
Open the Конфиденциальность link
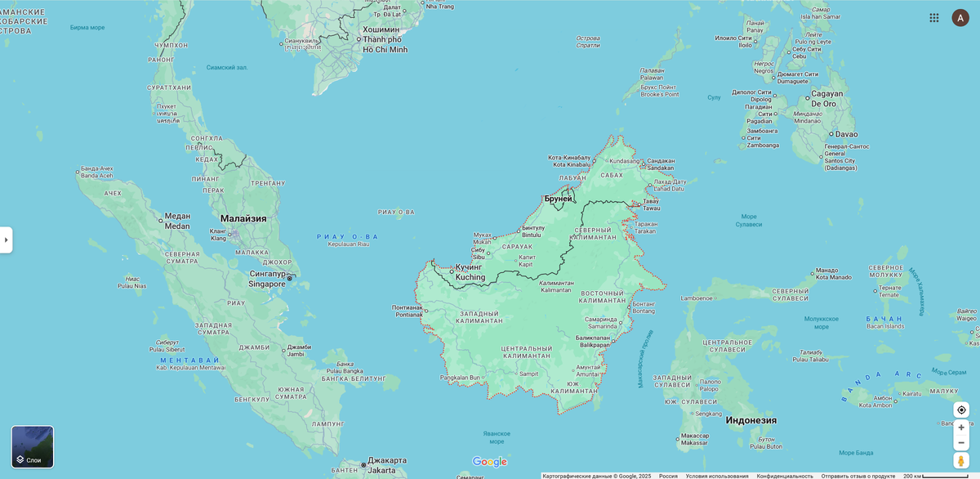pos(785,476)
